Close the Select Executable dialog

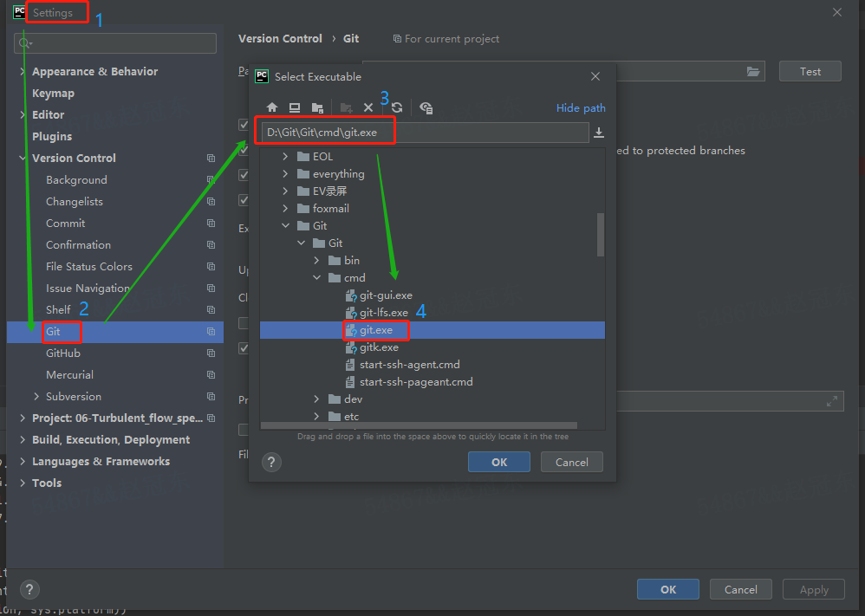[x=595, y=76]
